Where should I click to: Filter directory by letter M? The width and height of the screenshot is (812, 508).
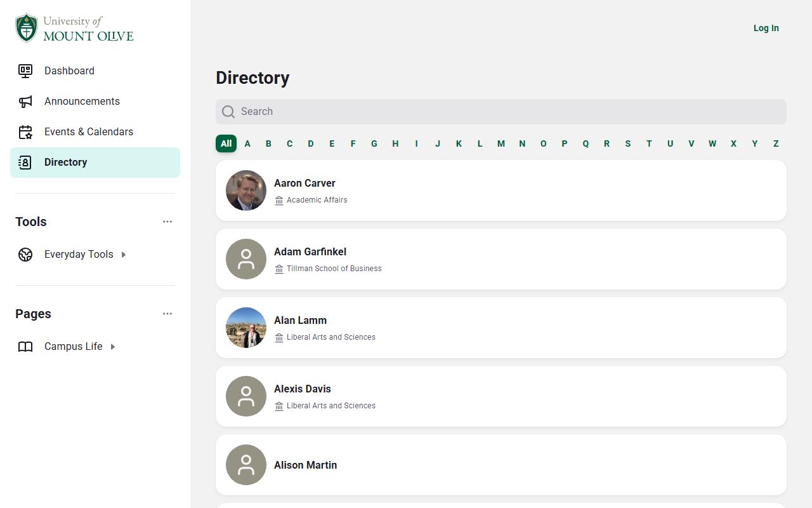pyautogui.click(x=501, y=144)
